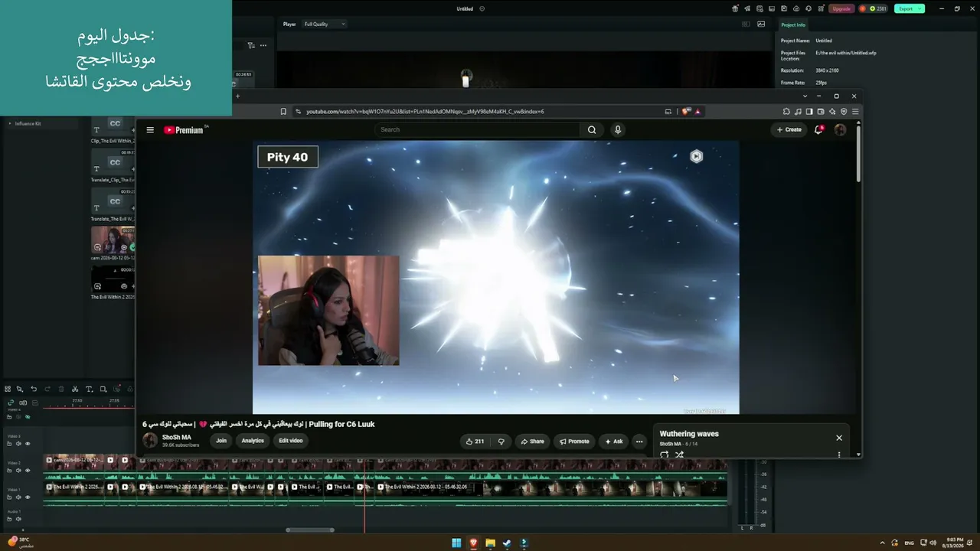This screenshot has width=980, height=551.
Task: Open the Brave Shields lion icon
Action: click(685, 112)
